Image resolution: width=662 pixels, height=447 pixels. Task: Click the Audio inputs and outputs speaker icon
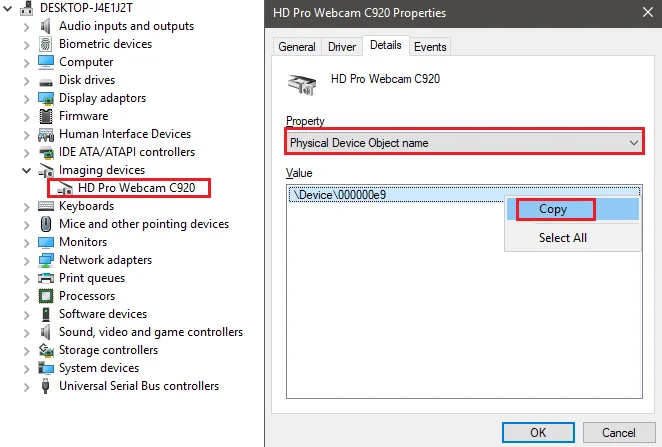click(x=46, y=26)
